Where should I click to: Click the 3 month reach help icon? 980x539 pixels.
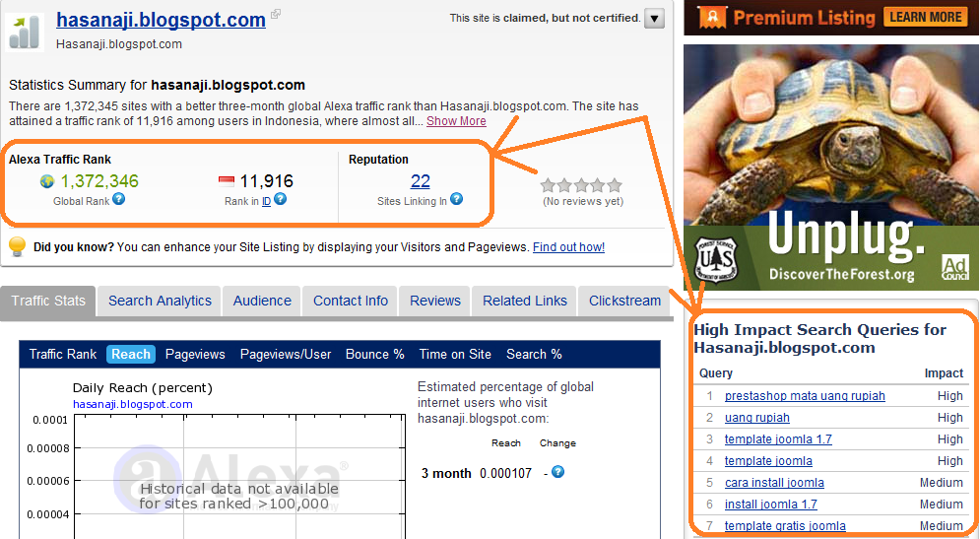[558, 472]
